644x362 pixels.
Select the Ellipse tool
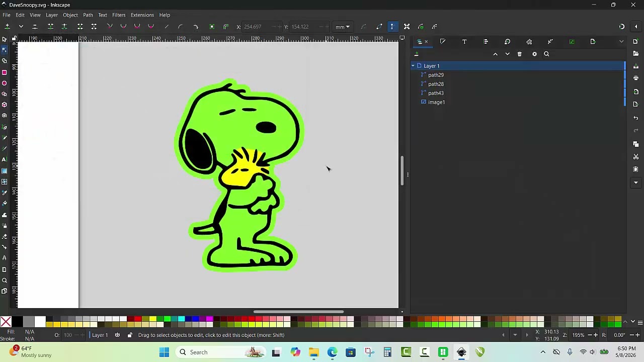(x=5, y=83)
